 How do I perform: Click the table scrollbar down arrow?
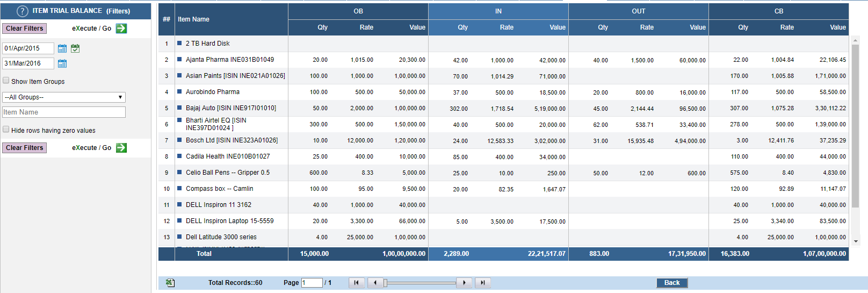(x=856, y=242)
